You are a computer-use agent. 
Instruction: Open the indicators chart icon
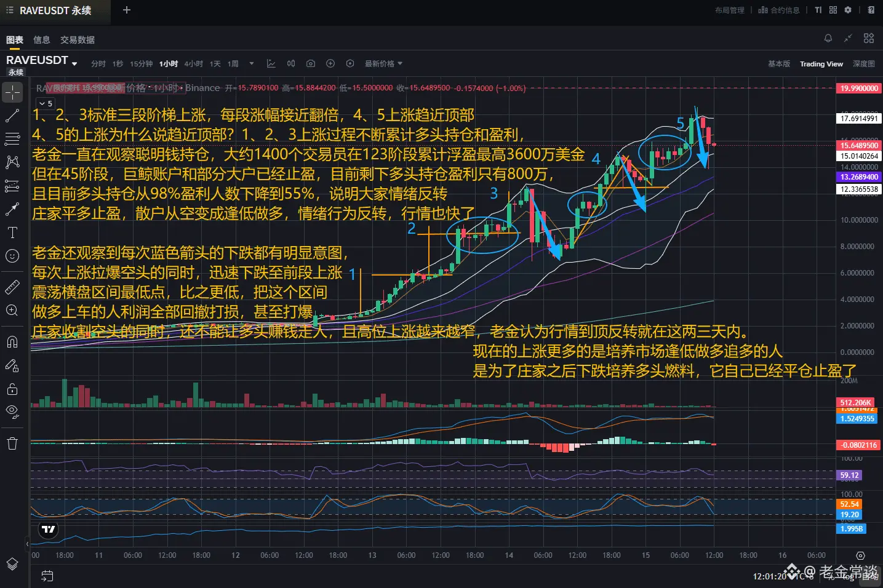(271, 64)
